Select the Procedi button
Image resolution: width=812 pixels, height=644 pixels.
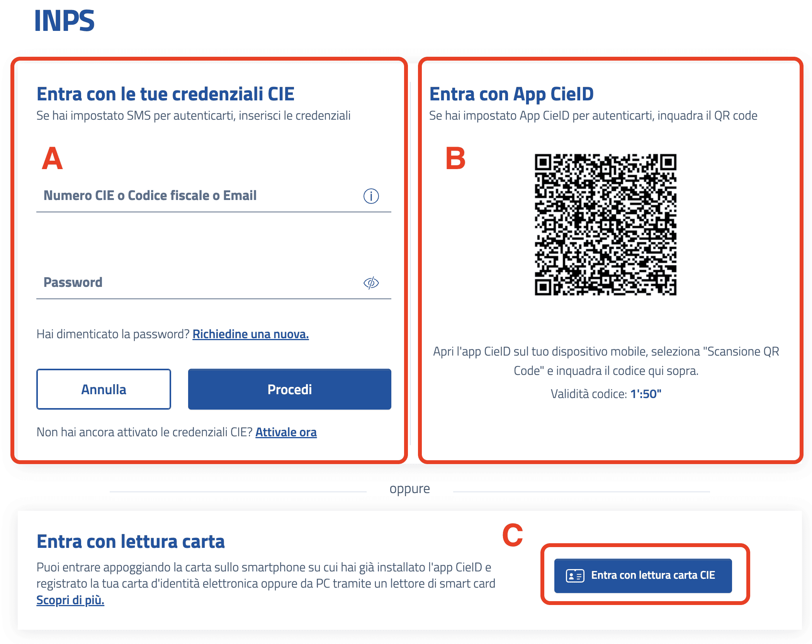(x=289, y=389)
